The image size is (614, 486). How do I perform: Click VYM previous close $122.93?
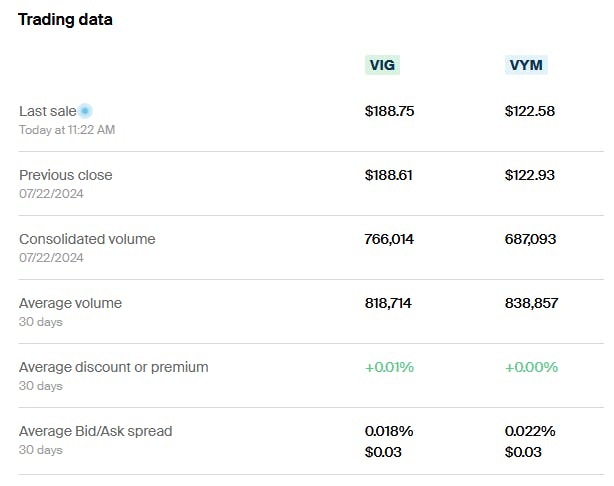[530, 175]
